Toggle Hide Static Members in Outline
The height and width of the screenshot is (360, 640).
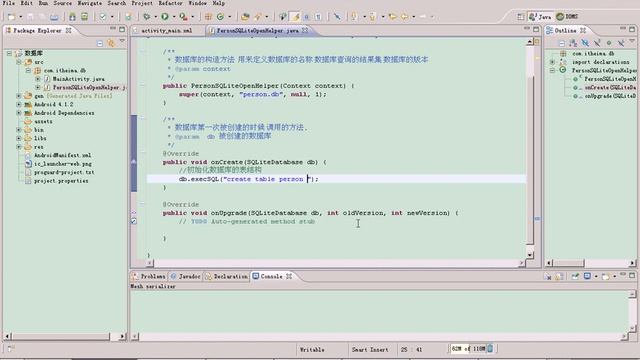click(x=597, y=43)
